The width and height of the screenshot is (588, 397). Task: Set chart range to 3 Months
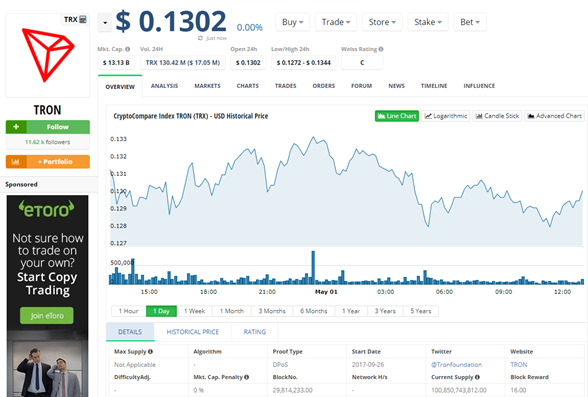(x=272, y=311)
